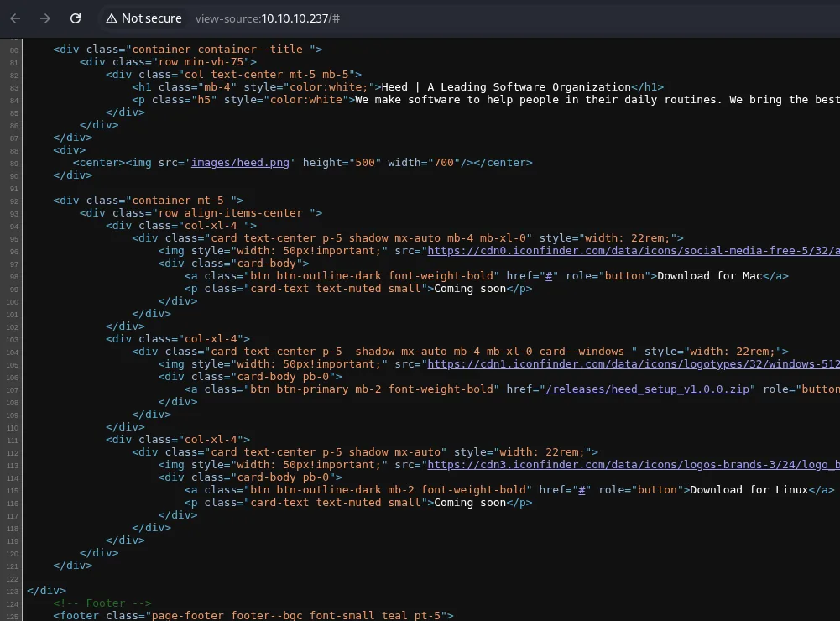The width and height of the screenshot is (840, 621).
Task: Follow the '#' href on Download for Linux line
Action: 582,490
